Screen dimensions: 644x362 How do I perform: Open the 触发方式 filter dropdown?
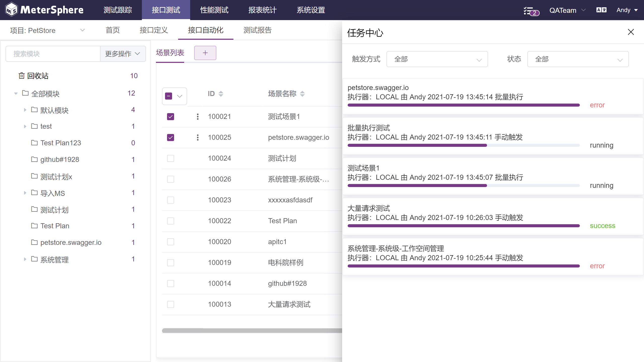pos(437,59)
